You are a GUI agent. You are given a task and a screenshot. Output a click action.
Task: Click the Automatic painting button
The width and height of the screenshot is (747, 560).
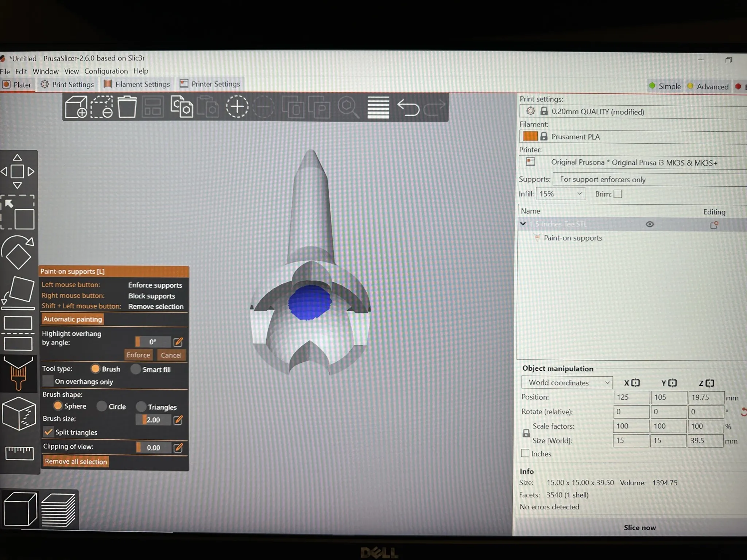point(73,319)
